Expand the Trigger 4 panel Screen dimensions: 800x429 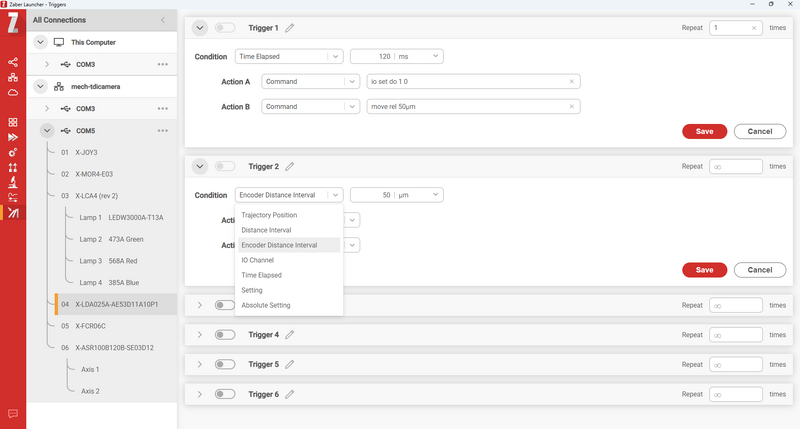pos(200,335)
